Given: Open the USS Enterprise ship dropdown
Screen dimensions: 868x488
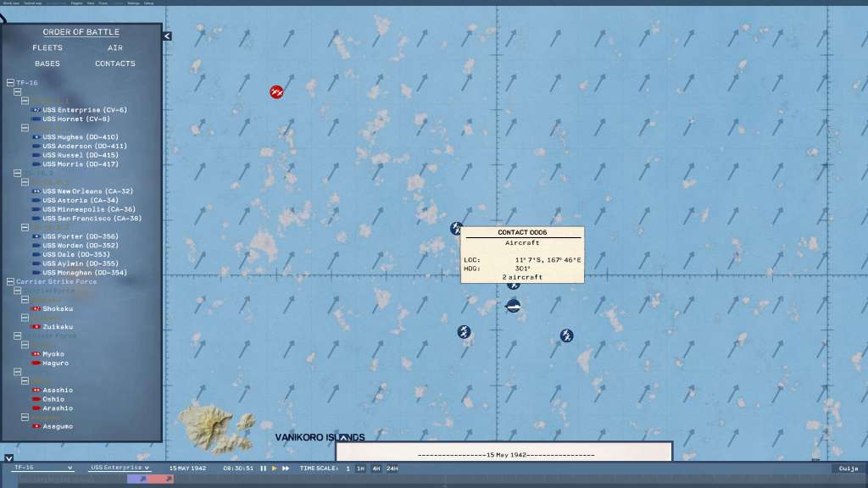Looking at the screenshot, I should tap(120, 468).
